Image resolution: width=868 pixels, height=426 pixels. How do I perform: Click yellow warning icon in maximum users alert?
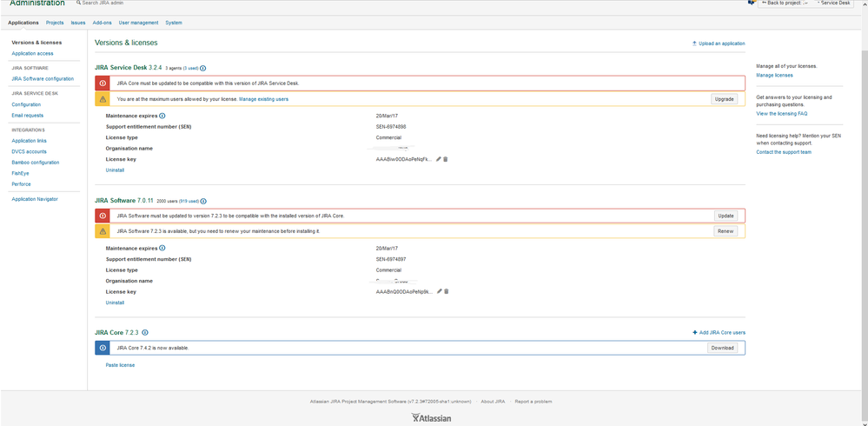(102, 99)
